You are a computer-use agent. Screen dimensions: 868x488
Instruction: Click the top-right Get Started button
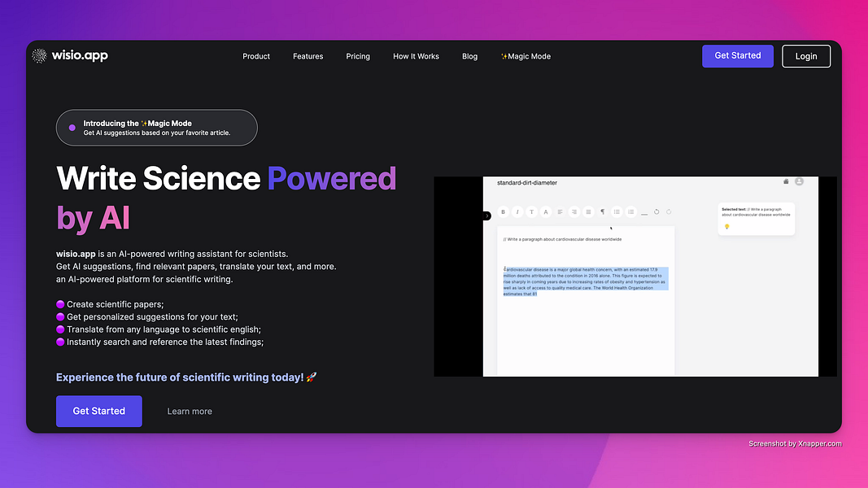coord(737,56)
